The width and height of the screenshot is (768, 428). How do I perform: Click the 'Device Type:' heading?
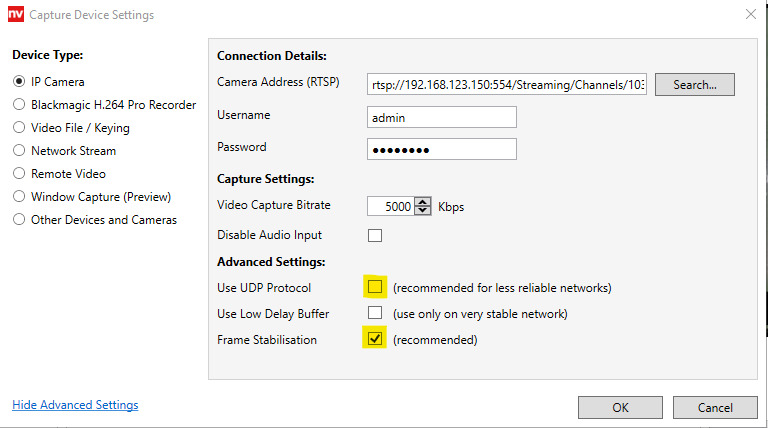[x=48, y=55]
